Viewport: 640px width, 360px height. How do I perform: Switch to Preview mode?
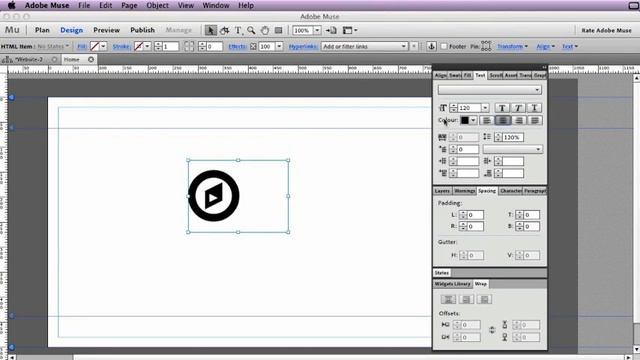(x=107, y=30)
